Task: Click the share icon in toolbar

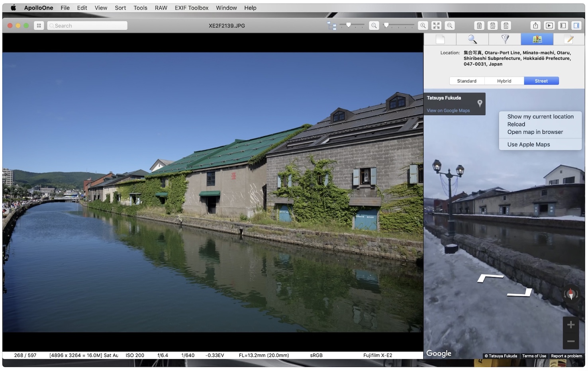Action: point(535,25)
